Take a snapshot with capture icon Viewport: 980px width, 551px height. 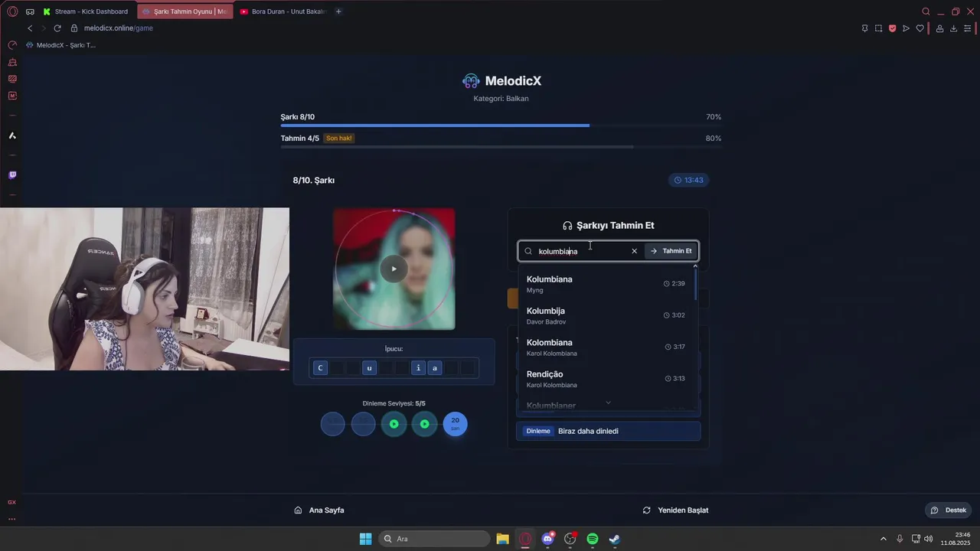(x=878, y=28)
